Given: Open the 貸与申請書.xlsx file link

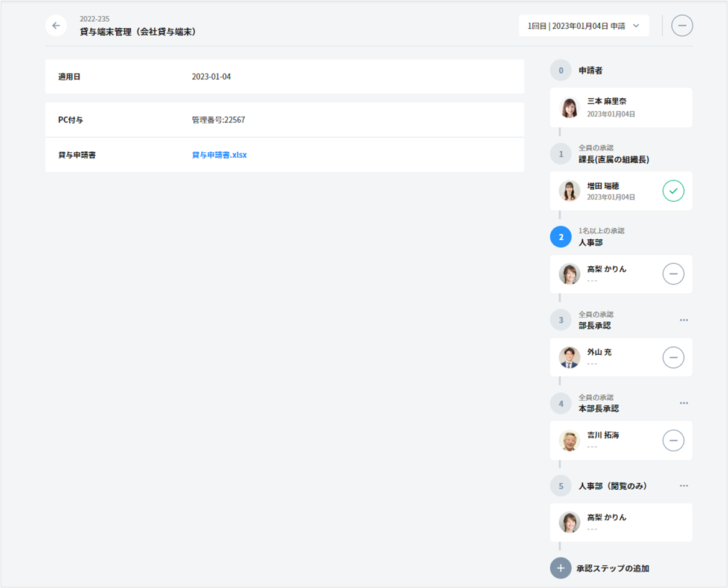Looking at the screenshot, I should click(219, 155).
